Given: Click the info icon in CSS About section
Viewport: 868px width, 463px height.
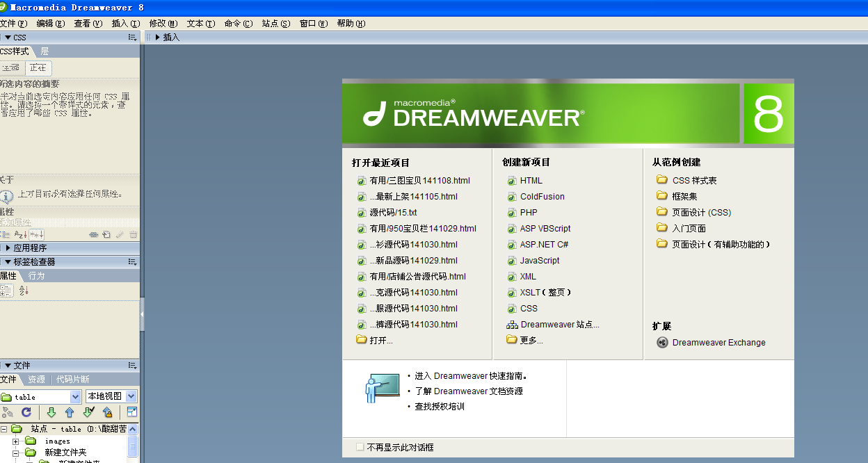Looking at the screenshot, I should (7, 196).
